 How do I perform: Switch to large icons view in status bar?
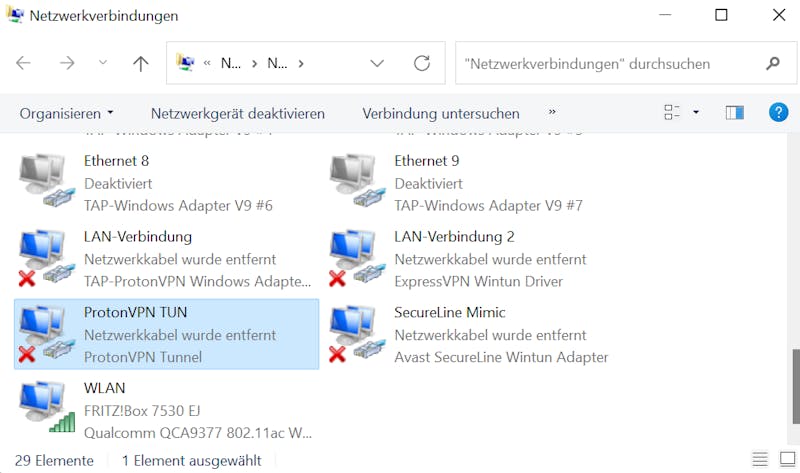(787, 459)
